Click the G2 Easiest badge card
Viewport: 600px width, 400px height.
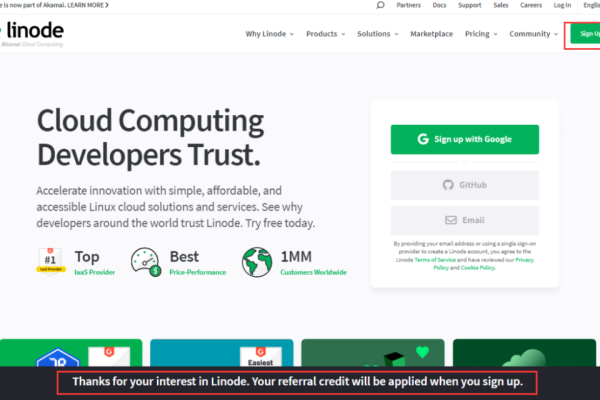click(x=221, y=356)
